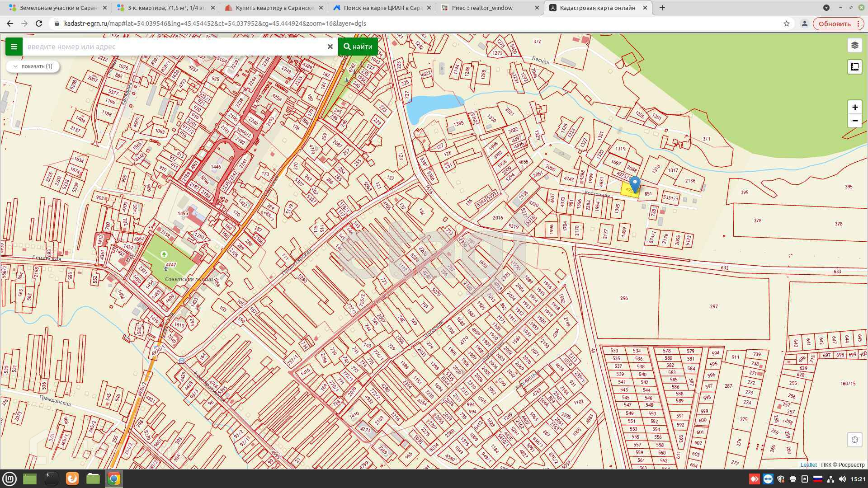Open the Leaflet attribution link

[x=808, y=465]
